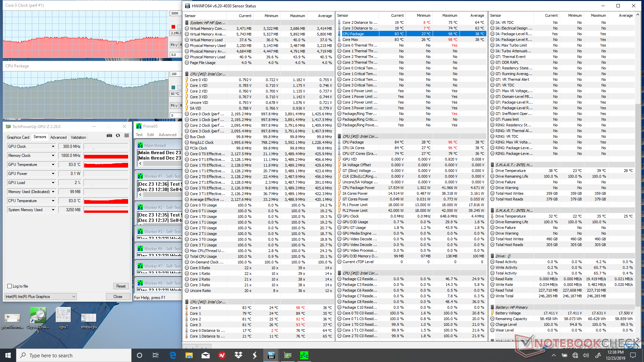
Task: Click the red color swatch in the Core 0 Clock graph
Action: 173,27
